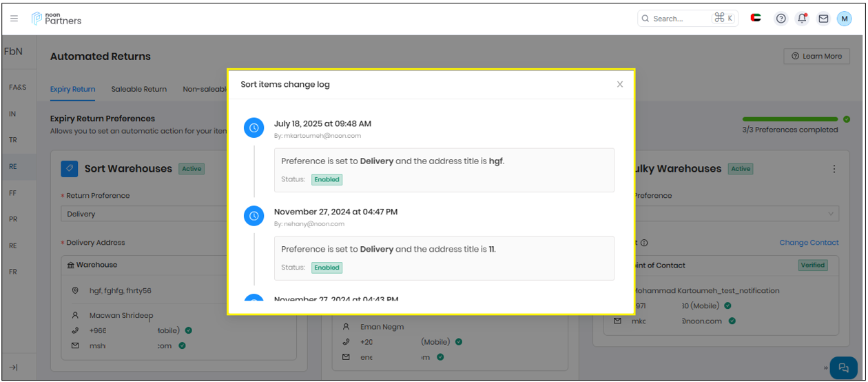Open Bulky Warehouses three-dot options menu
The height and width of the screenshot is (382, 868).
834,169
